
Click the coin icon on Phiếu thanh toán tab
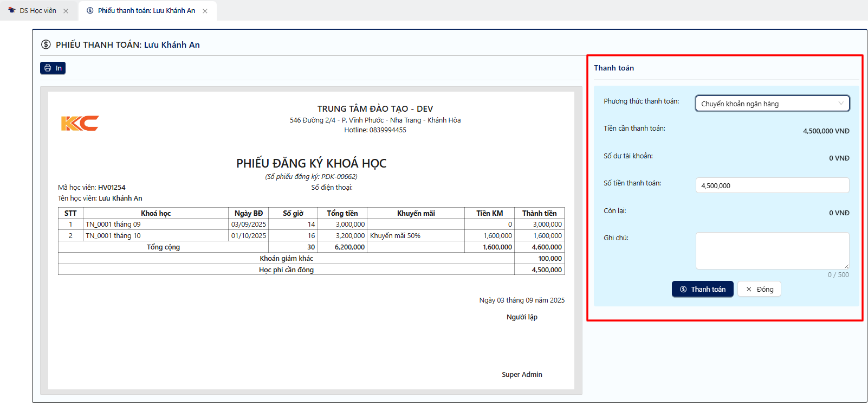tap(90, 10)
